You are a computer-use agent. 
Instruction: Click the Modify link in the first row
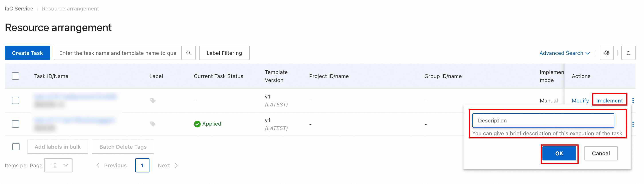click(580, 100)
